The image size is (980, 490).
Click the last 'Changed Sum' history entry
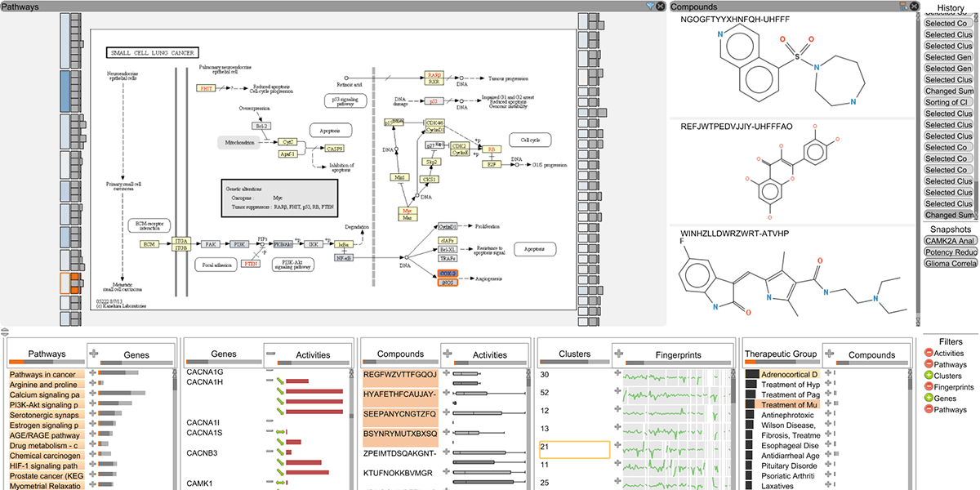coord(948,215)
